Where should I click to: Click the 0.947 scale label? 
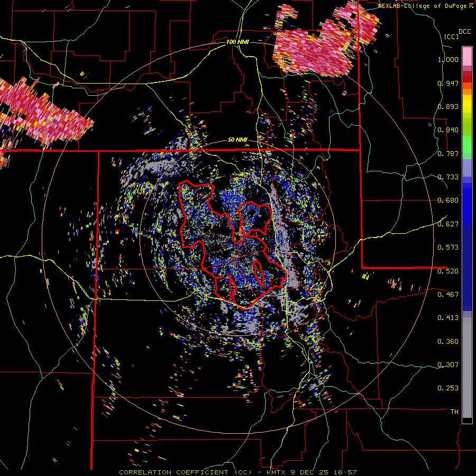448,83
